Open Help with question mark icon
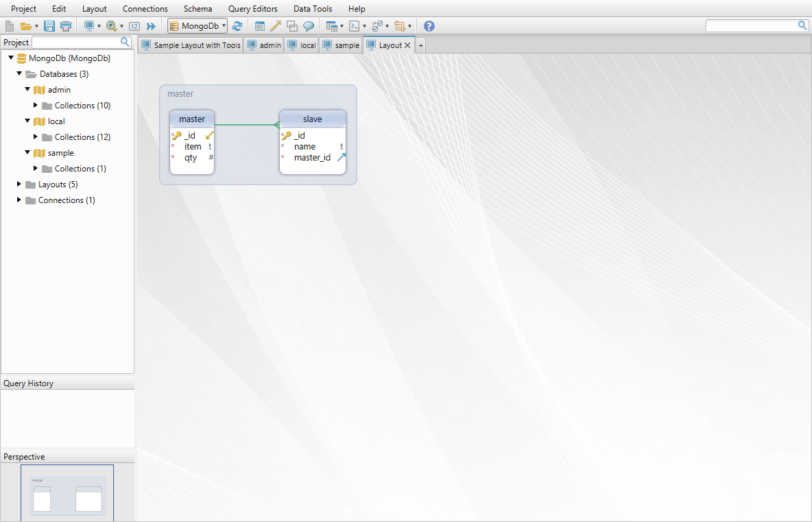Image resolution: width=812 pixels, height=522 pixels. pos(429,26)
